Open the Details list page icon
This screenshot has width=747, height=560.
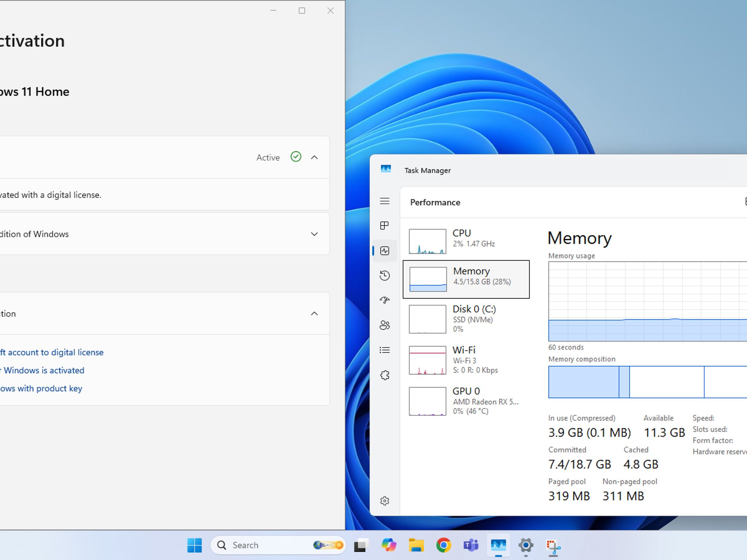pos(384,350)
